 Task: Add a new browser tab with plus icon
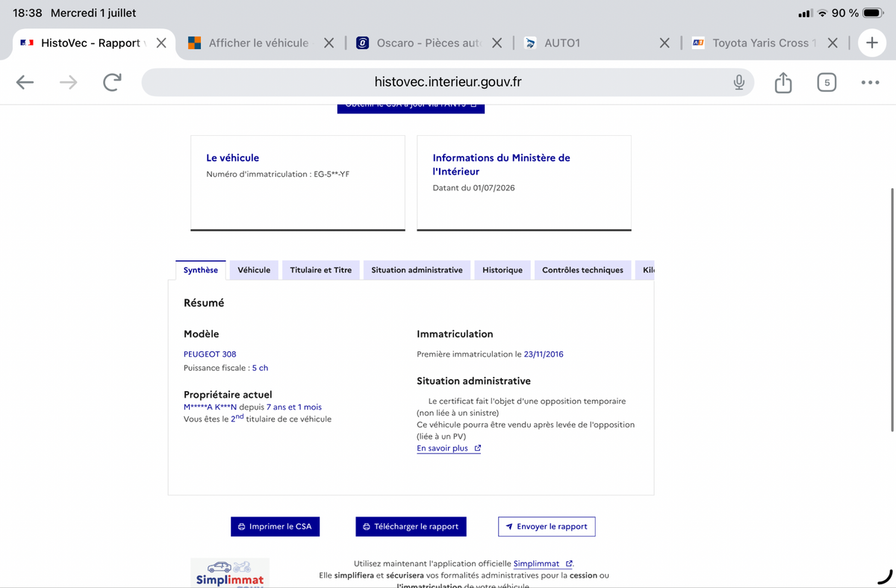click(872, 43)
